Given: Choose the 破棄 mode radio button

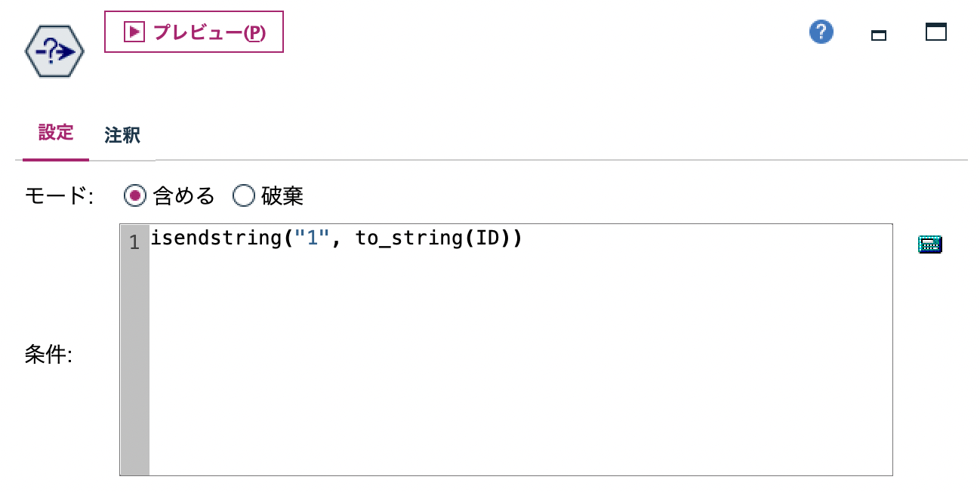Looking at the screenshot, I should point(244,195).
